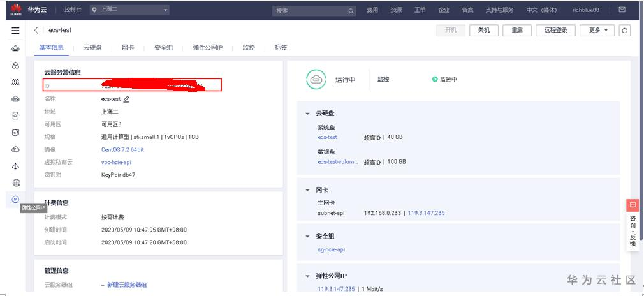Open the 119.3.147.235 link beside 192.168.0.233
Image resolution: width=644 pixels, height=296 pixels.
427,213
